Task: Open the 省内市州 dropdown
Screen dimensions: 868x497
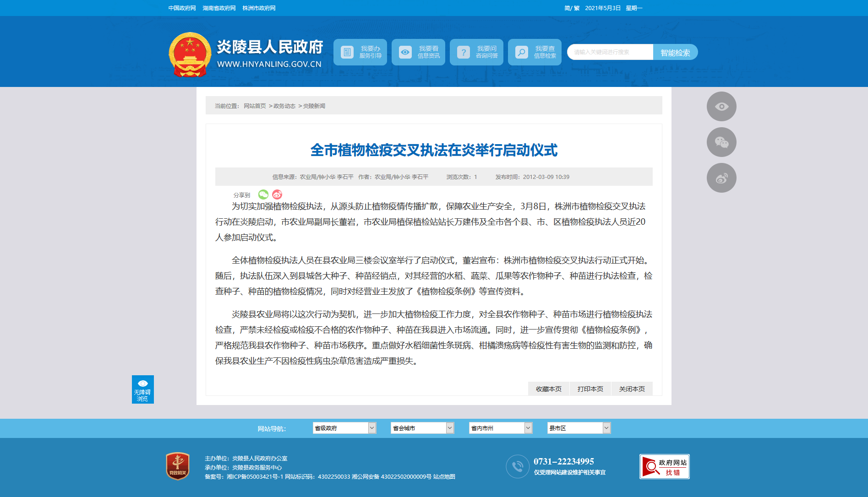Action: tap(501, 428)
